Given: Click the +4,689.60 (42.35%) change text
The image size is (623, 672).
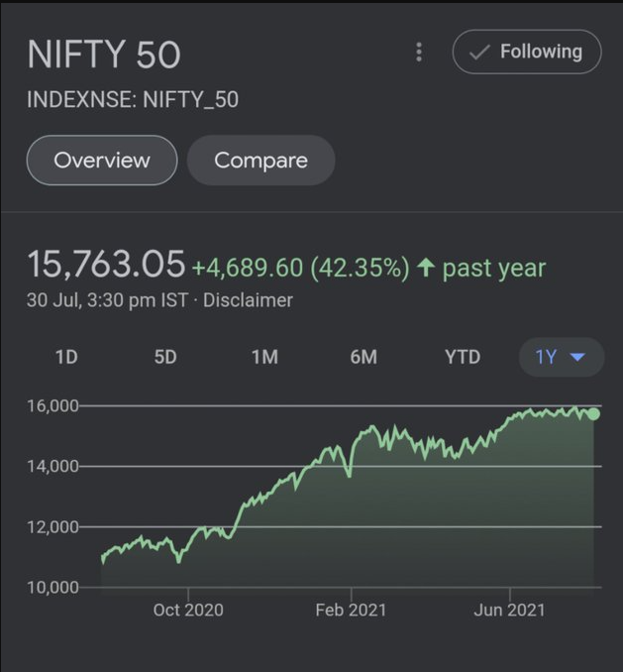Looking at the screenshot, I should coord(301,268).
